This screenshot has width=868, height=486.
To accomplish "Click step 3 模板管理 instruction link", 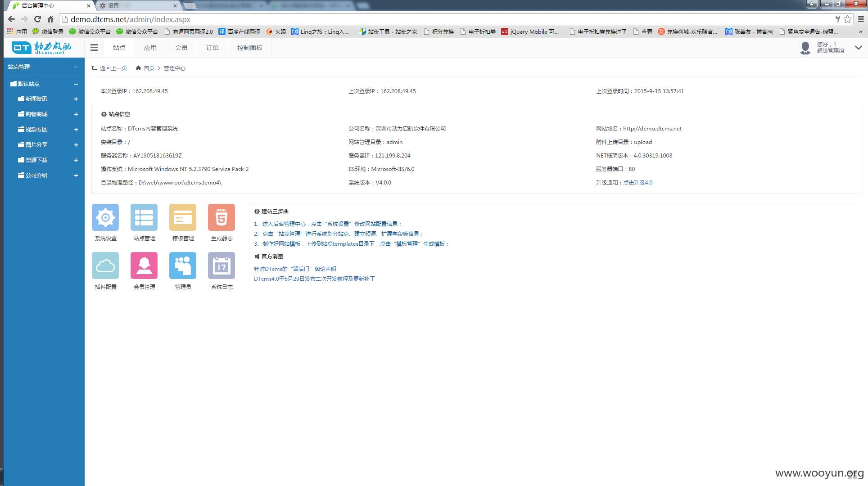I will [x=351, y=243].
